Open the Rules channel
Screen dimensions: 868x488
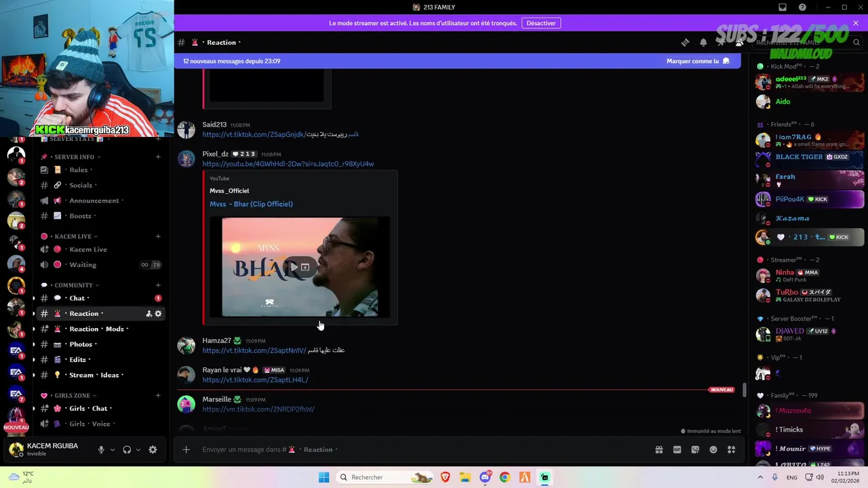[x=100, y=169]
